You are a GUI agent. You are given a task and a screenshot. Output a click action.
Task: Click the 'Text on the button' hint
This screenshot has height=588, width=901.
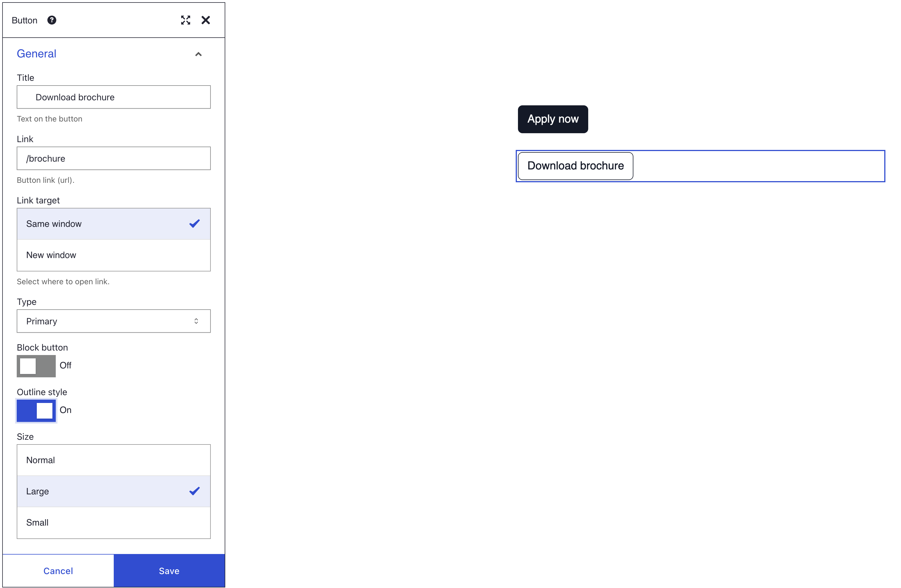pos(50,119)
